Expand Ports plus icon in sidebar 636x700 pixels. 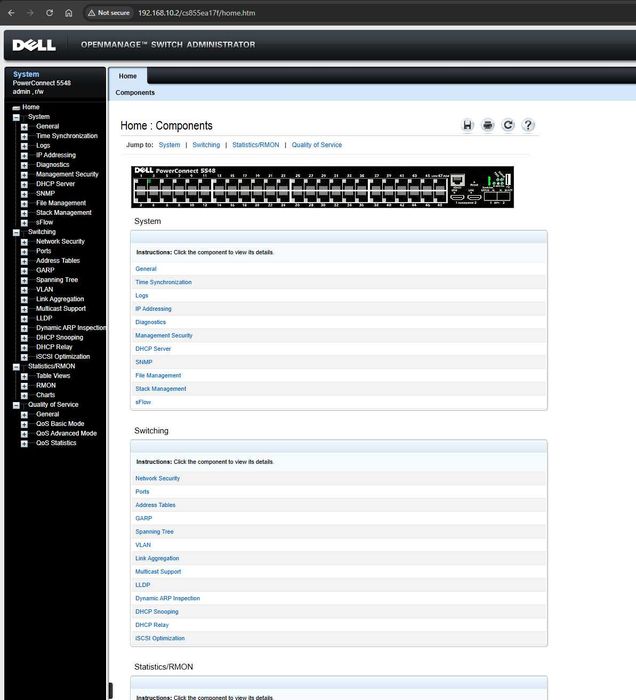pyautogui.click(x=24, y=252)
